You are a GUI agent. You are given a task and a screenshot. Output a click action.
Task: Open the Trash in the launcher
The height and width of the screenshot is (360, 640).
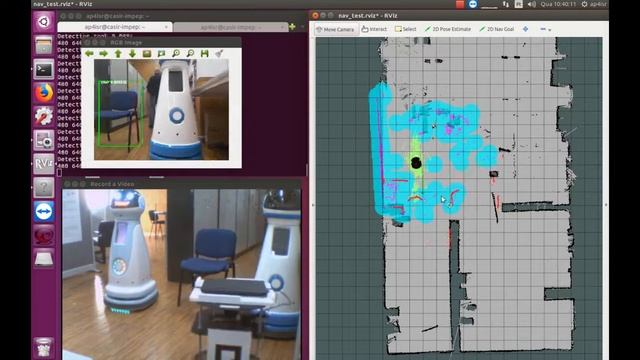click(x=44, y=347)
